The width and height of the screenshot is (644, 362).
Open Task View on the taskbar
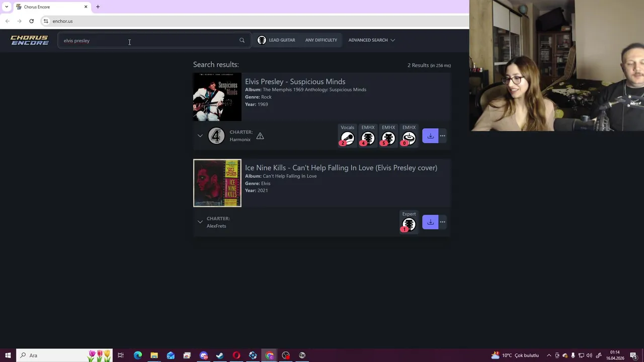[x=121, y=355]
